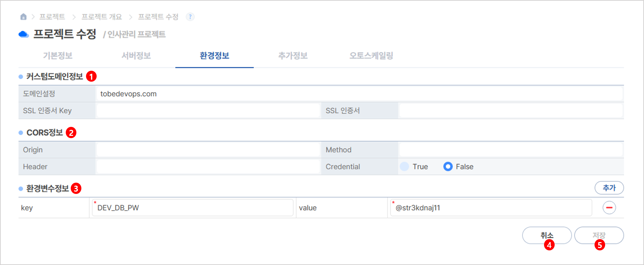Go to 프로젝트 개요 breadcrumb link
This screenshot has width=644, height=265.
pos(102,17)
